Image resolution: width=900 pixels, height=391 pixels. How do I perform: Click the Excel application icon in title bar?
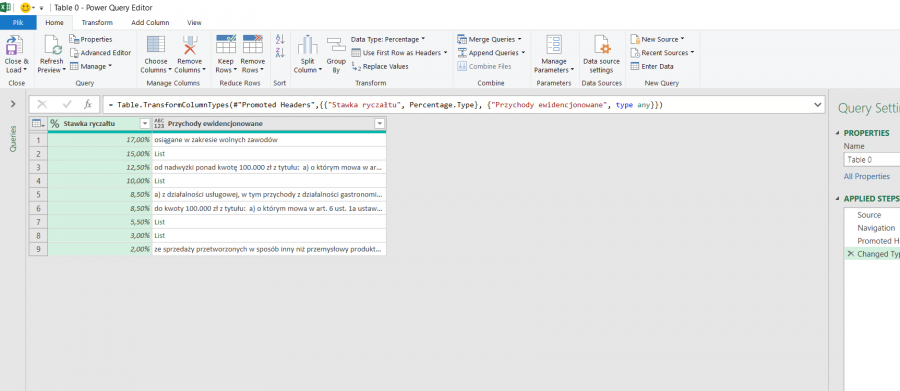pos(6,7)
